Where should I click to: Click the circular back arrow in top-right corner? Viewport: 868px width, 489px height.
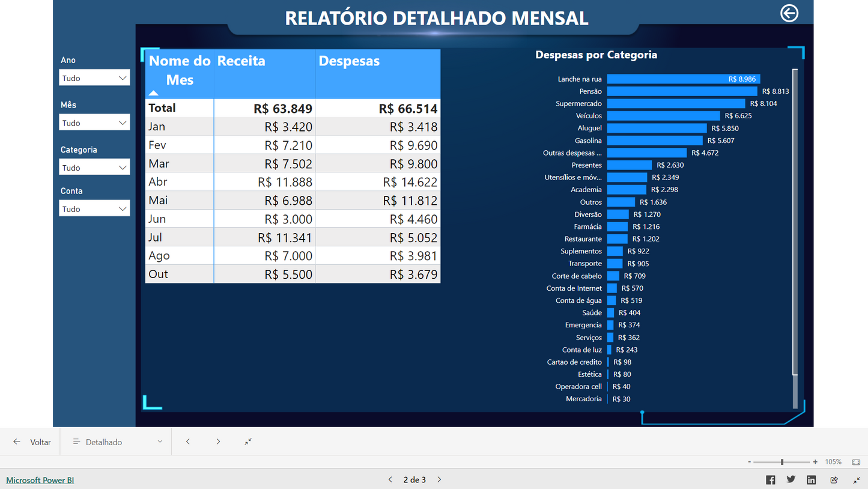789,13
